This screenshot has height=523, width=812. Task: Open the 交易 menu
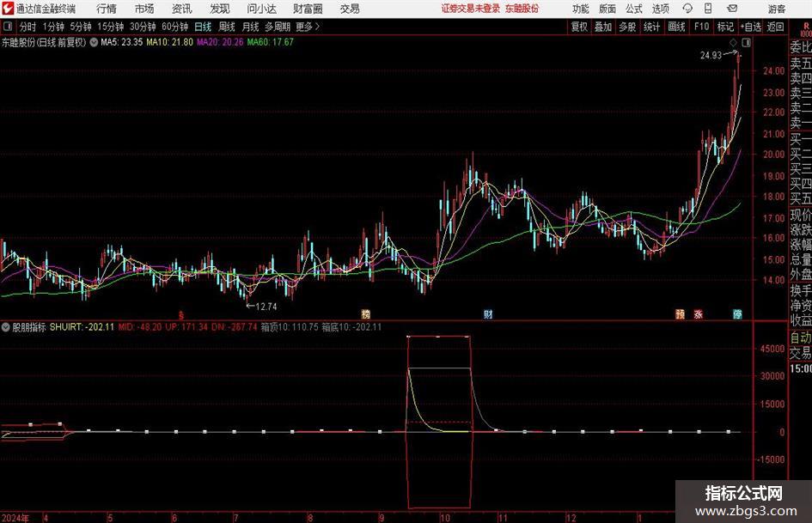pos(350,9)
